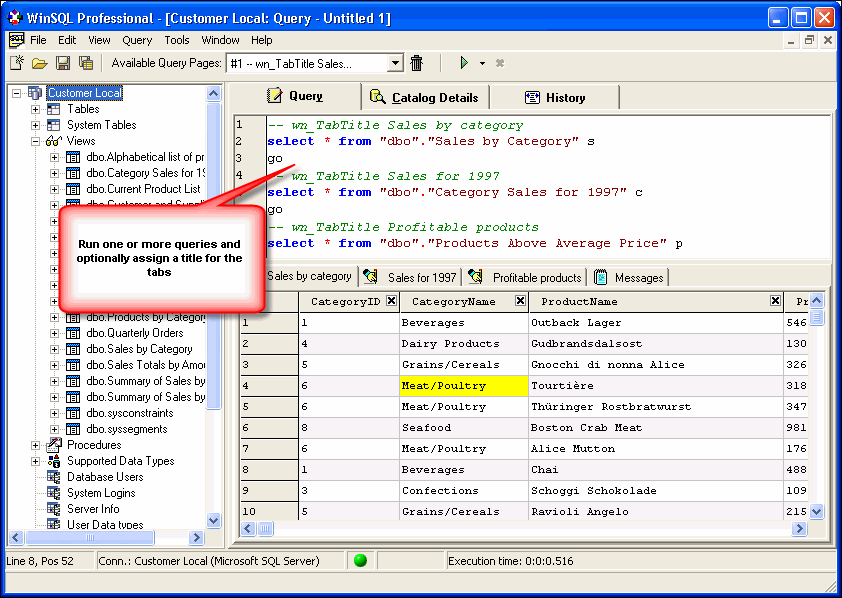Open the run query options arrow
Image resolution: width=842 pixels, height=598 pixels.
482,63
